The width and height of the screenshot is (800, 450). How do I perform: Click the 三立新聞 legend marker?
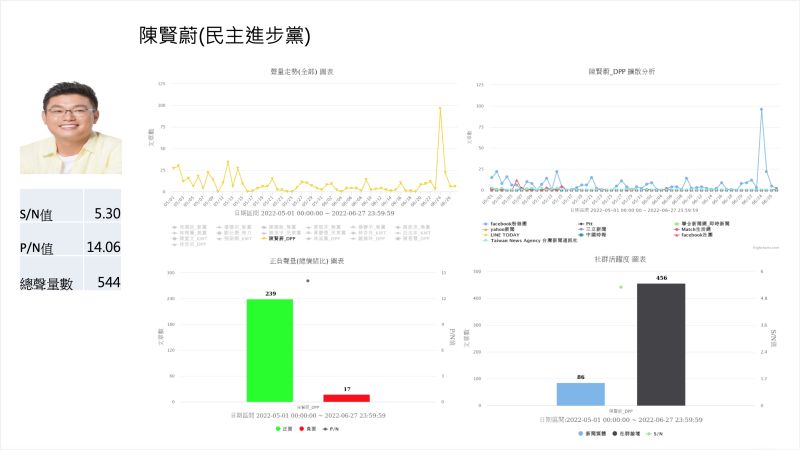[578, 229]
